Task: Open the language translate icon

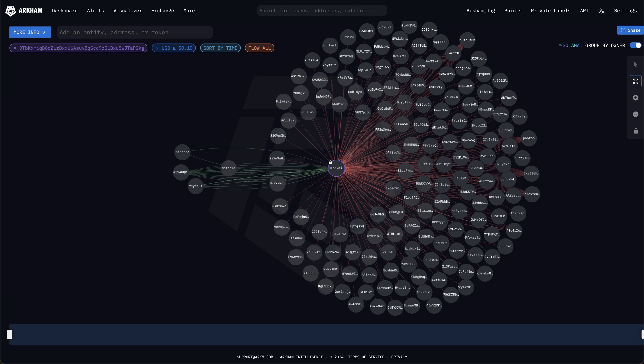Action: (601, 11)
